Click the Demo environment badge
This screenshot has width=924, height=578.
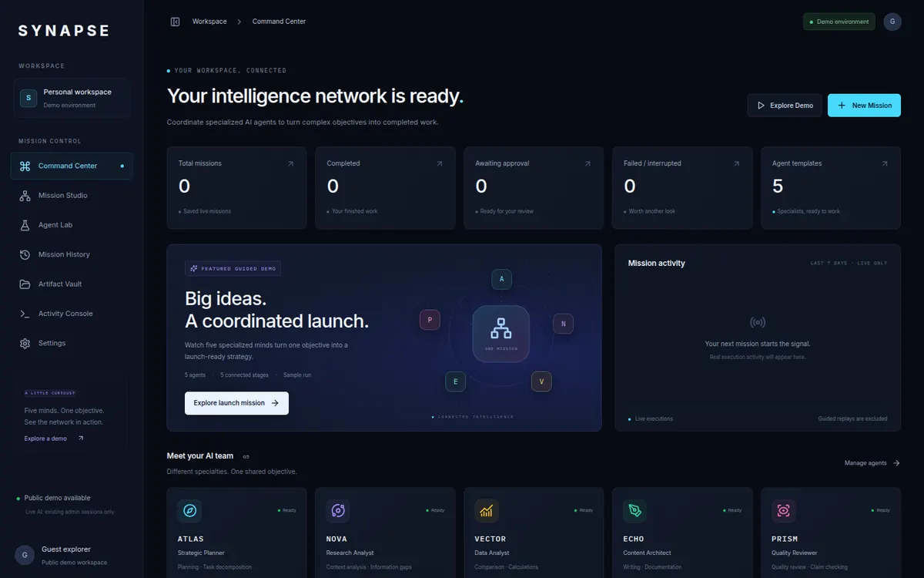click(839, 22)
